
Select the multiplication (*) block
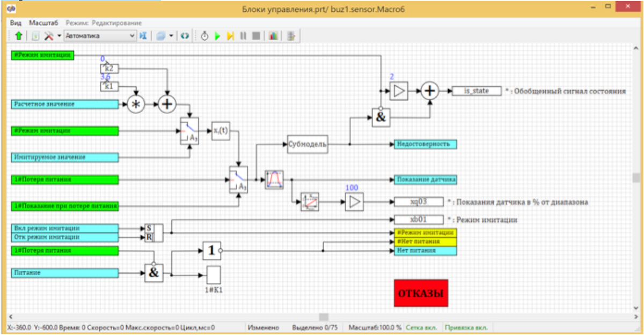point(136,104)
